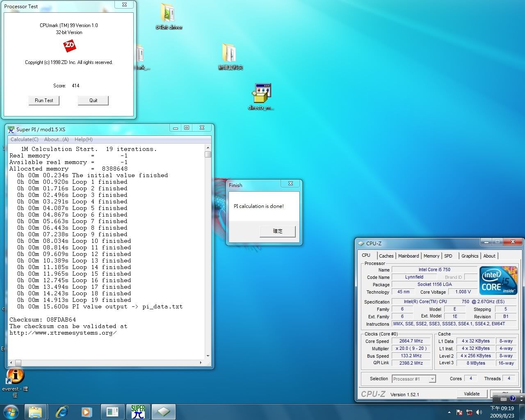Switch to the Memory tab in CPU-Z
Image resolution: width=525 pixels, height=420 pixels.
(x=431, y=256)
